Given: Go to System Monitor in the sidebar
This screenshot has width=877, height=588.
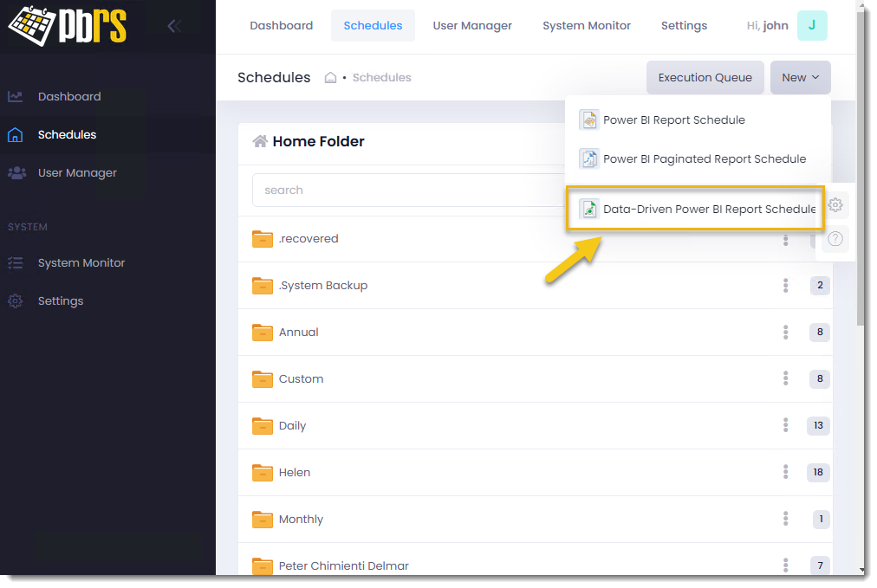Looking at the screenshot, I should (x=81, y=262).
